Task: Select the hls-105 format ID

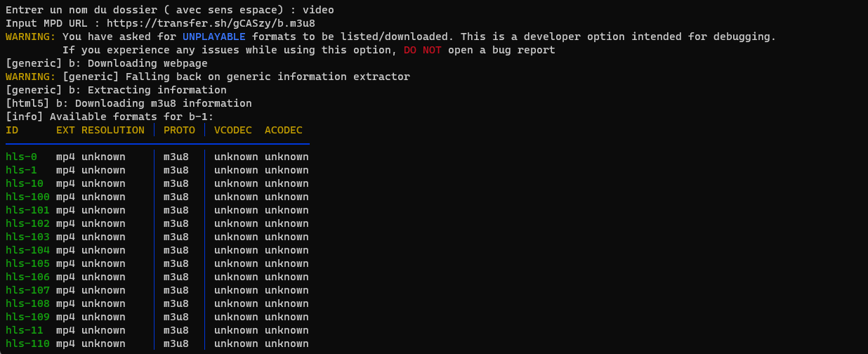Action: (27, 263)
